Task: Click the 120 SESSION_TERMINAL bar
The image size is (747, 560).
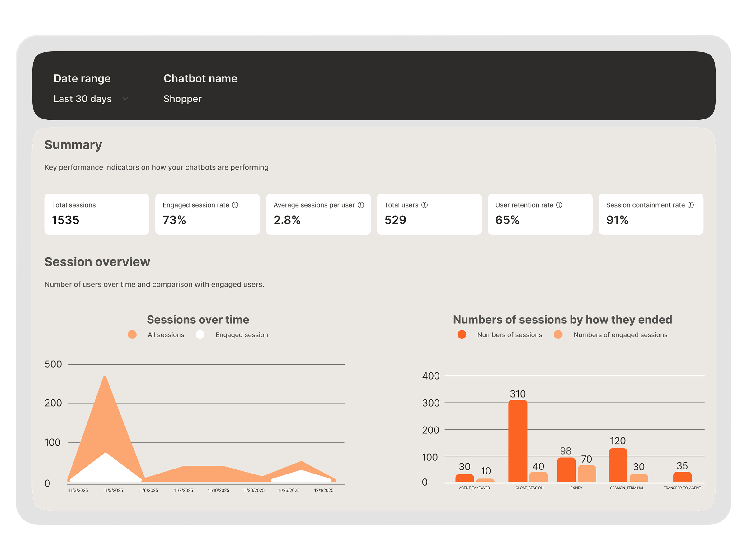Action: point(618,465)
